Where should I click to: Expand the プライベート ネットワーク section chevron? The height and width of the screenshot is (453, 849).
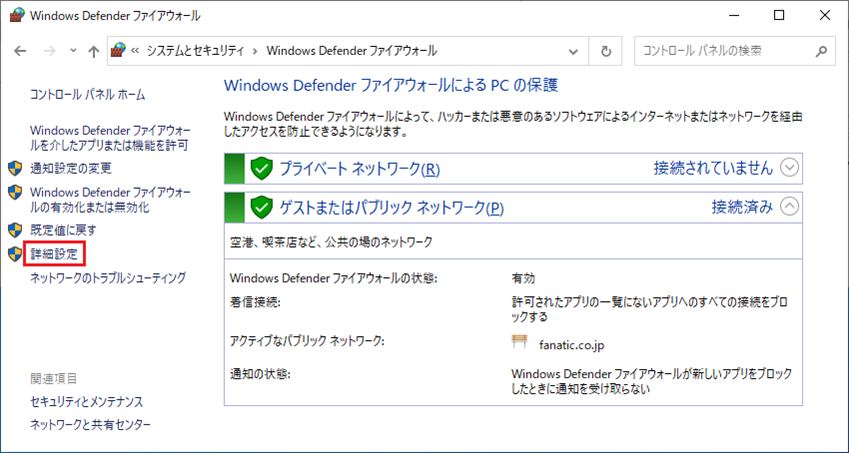[789, 168]
